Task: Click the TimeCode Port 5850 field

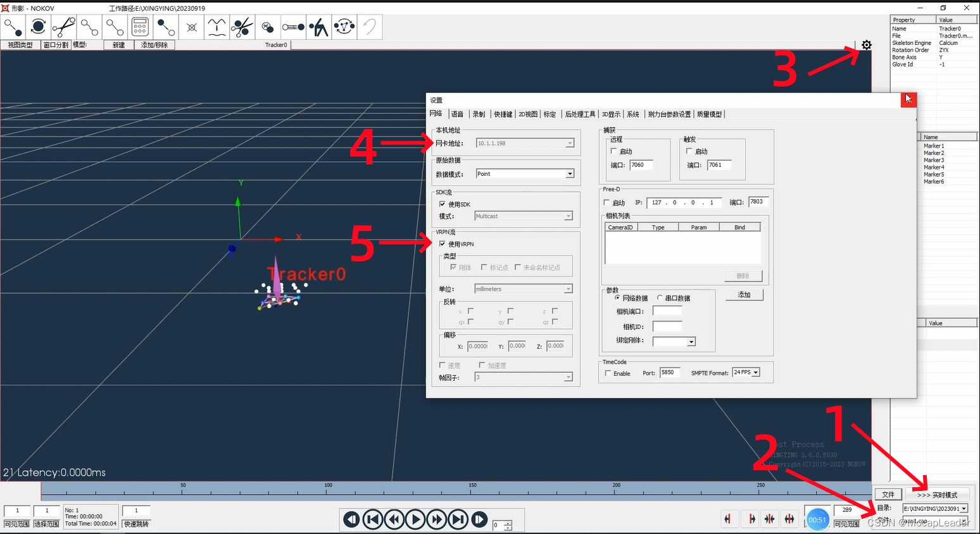Action: pos(670,372)
